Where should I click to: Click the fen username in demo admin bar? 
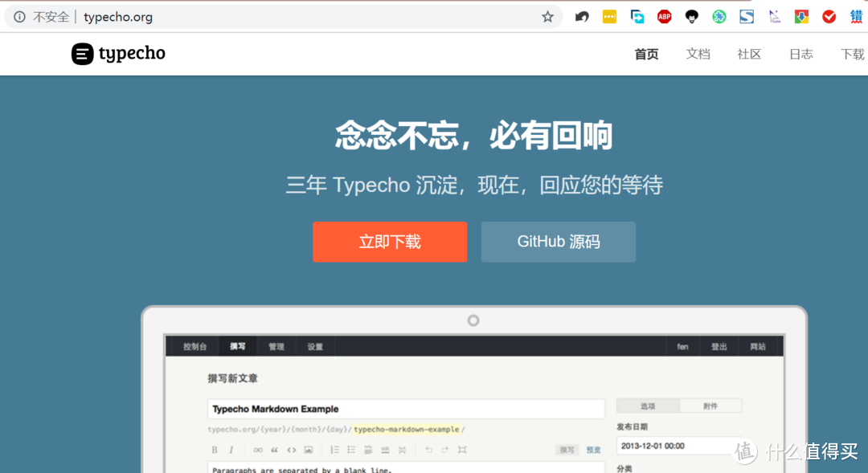point(682,347)
